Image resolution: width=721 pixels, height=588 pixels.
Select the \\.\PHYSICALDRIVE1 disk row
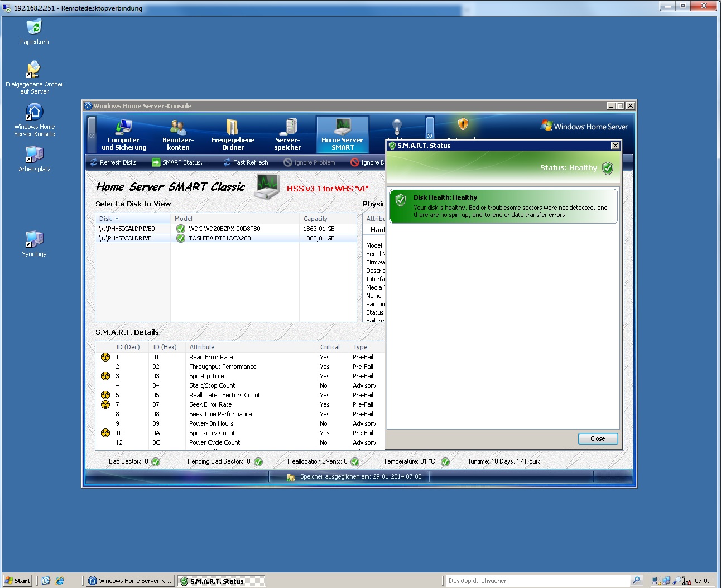(226, 238)
